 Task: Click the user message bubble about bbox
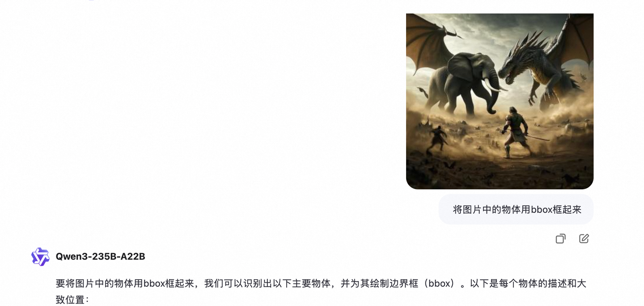516,209
